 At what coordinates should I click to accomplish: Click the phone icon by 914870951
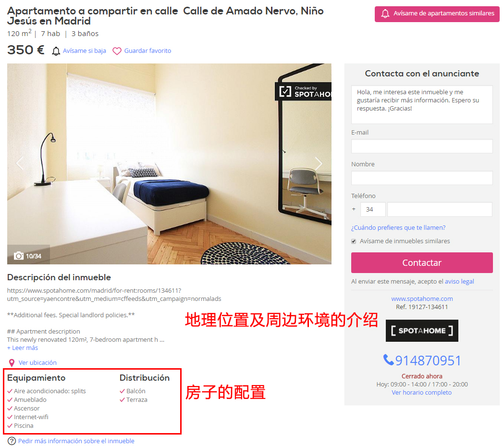(x=388, y=360)
